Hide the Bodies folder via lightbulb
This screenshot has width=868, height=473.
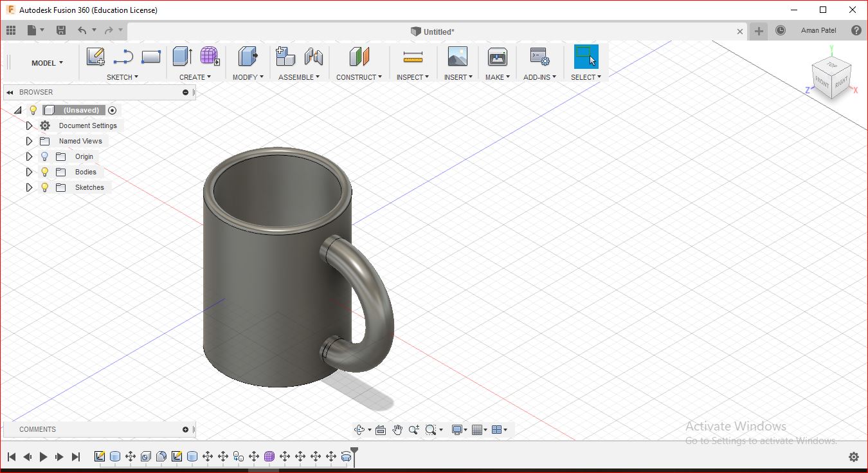(44, 172)
